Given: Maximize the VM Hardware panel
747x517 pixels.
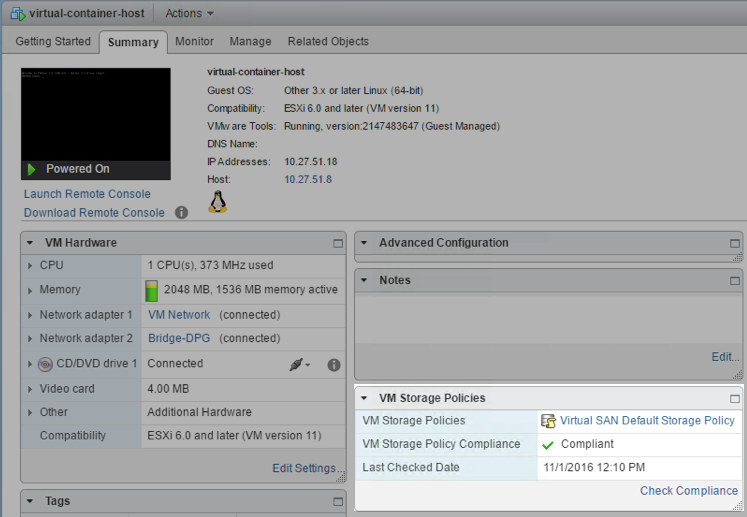Looking at the screenshot, I should (x=338, y=243).
